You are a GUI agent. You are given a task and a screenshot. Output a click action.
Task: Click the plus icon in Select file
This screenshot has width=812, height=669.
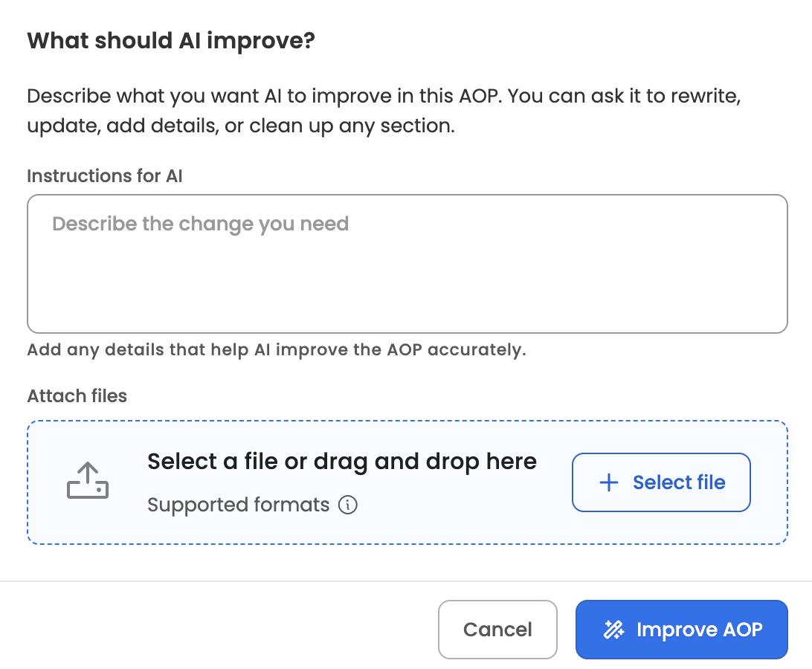609,482
